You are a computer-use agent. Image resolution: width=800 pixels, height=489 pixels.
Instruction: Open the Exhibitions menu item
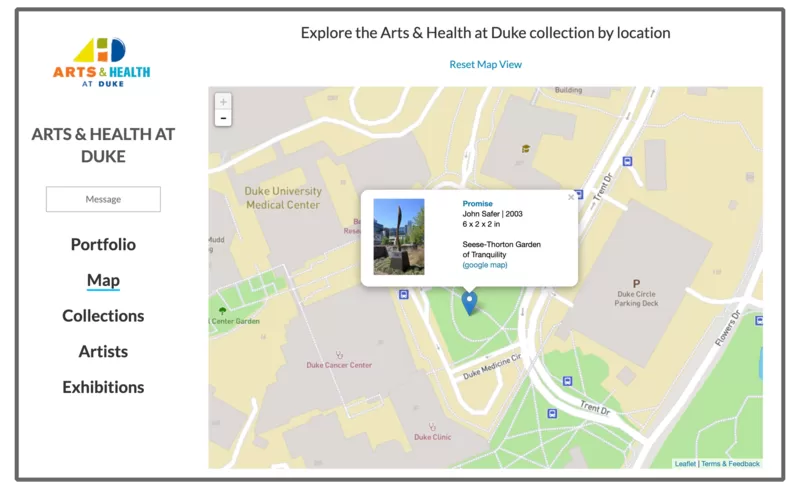[103, 387]
